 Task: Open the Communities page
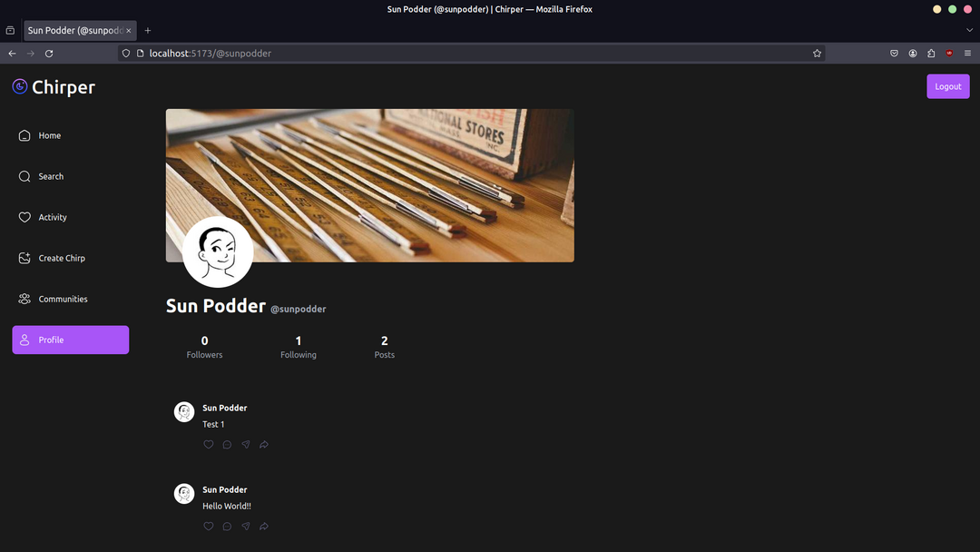63,299
